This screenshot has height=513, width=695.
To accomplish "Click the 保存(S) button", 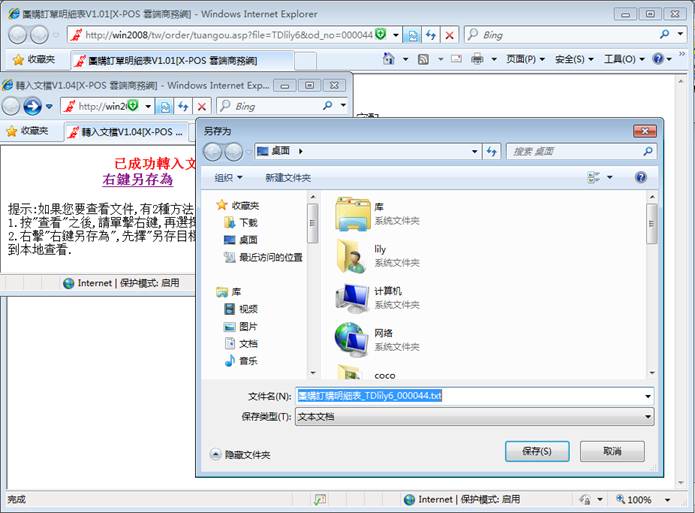I will pos(537,452).
